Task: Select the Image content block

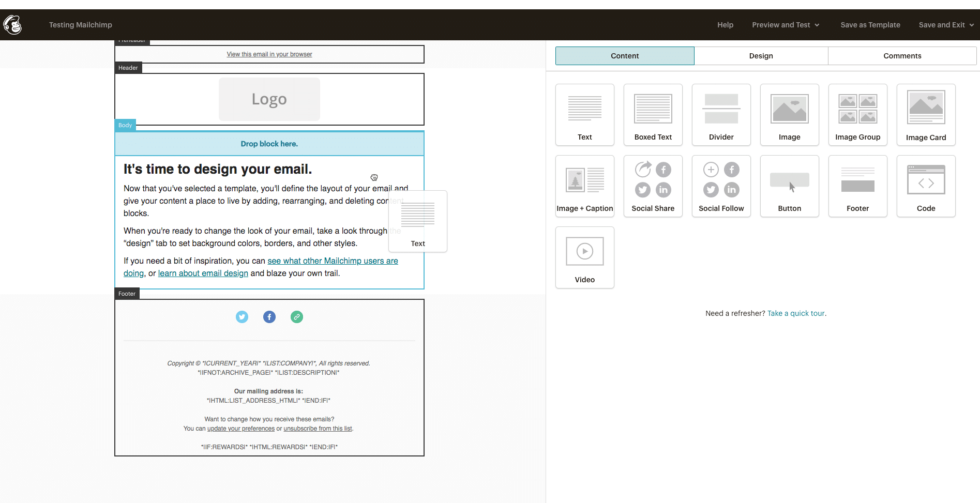Action: click(789, 114)
